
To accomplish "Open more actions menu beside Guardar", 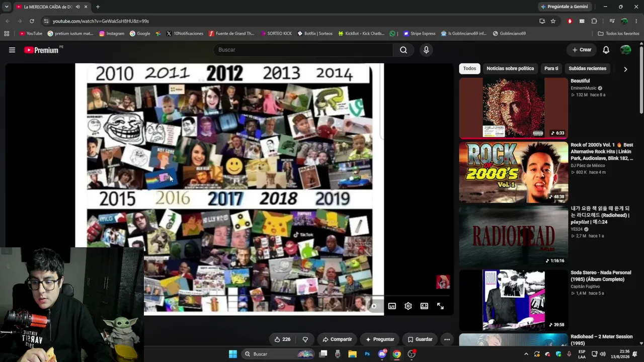I will click(447, 339).
